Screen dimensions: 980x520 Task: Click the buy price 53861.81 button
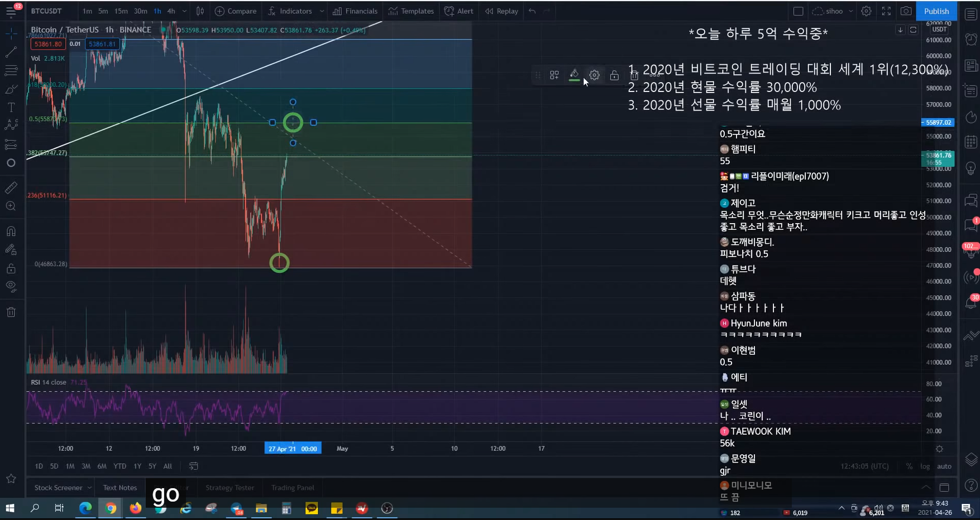pos(102,44)
